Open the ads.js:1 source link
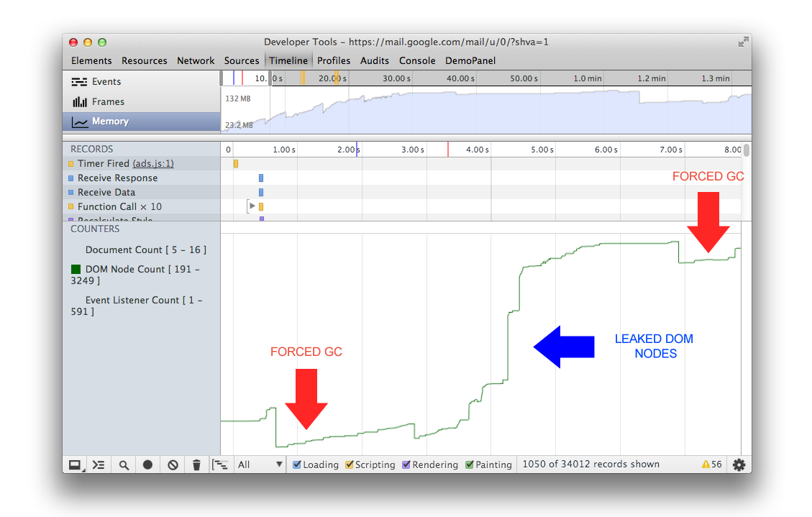812x517 pixels. pyautogui.click(x=152, y=163)
